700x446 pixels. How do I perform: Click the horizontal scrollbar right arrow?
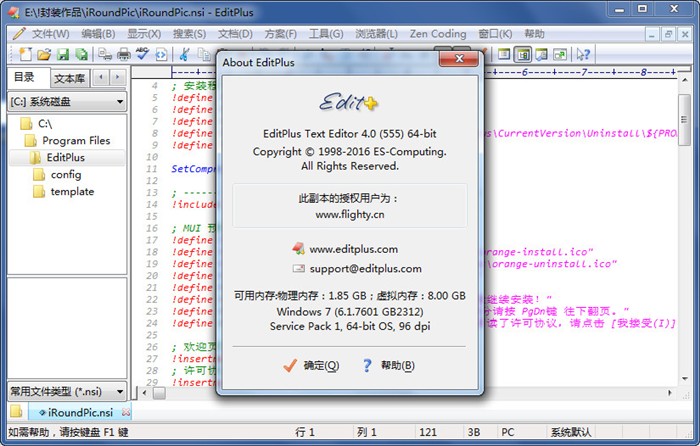[x=670, y=393]
